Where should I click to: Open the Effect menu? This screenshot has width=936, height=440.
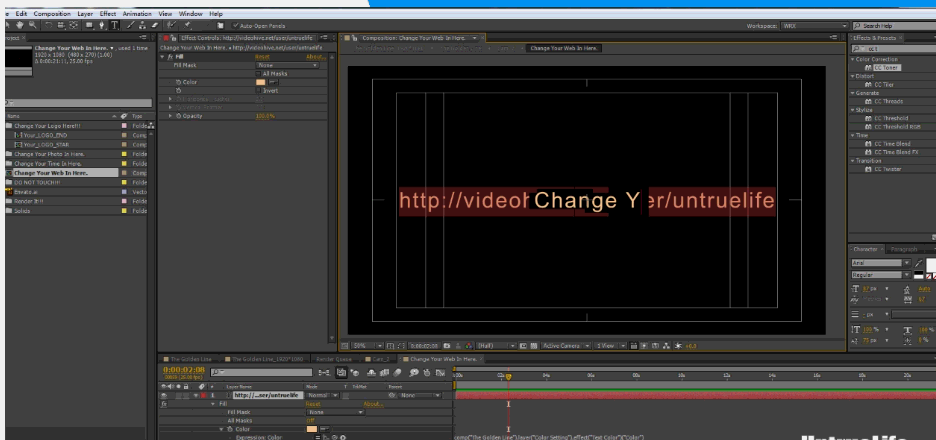107,13
